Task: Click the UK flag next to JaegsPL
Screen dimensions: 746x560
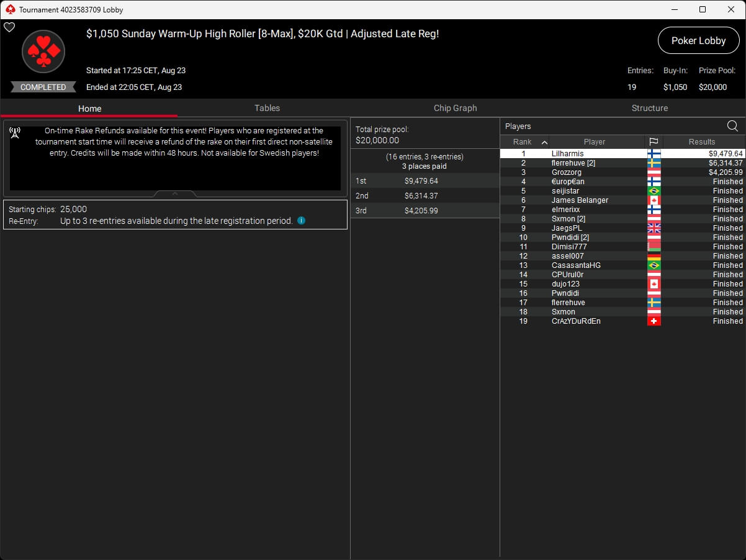Action: [x=654, y=228]
